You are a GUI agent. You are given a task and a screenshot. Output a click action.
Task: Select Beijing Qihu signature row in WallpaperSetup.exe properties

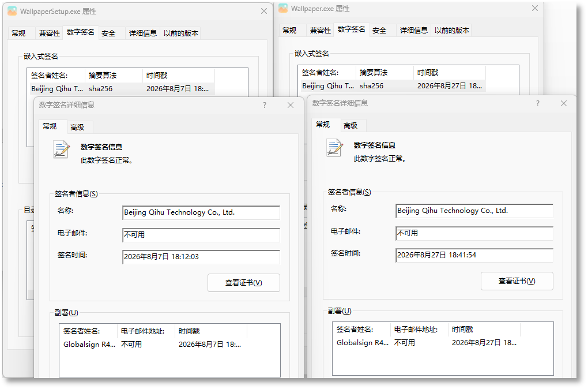tap(121, 89)
